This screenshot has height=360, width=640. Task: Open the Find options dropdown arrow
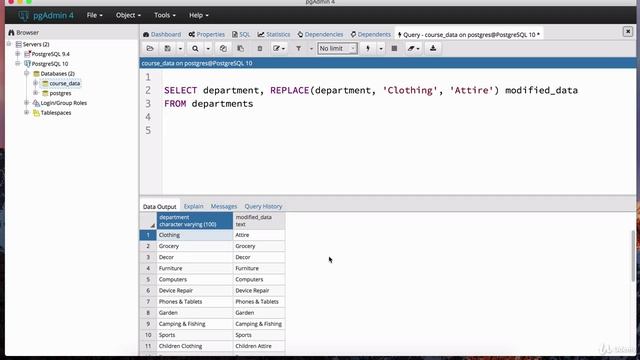coord(208,49)
